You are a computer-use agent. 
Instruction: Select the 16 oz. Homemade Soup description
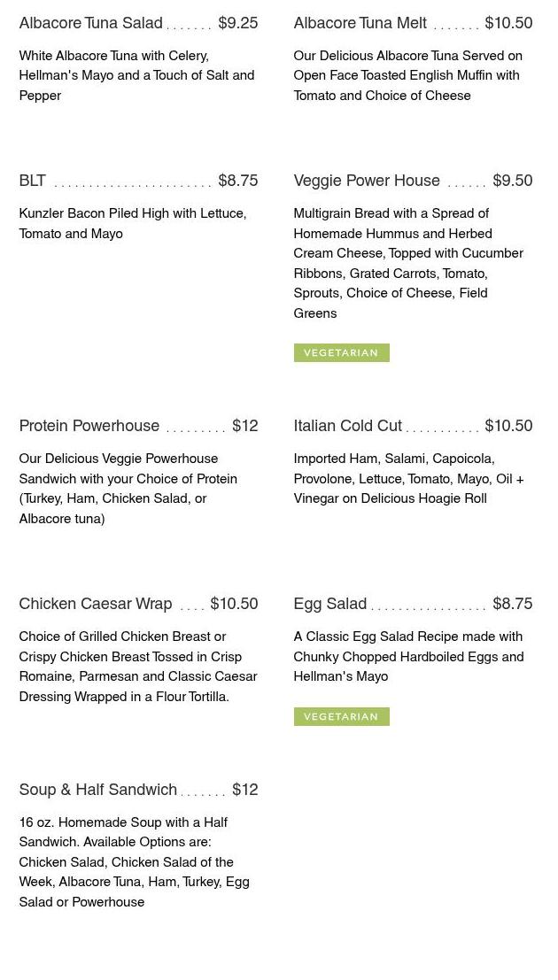135,861
